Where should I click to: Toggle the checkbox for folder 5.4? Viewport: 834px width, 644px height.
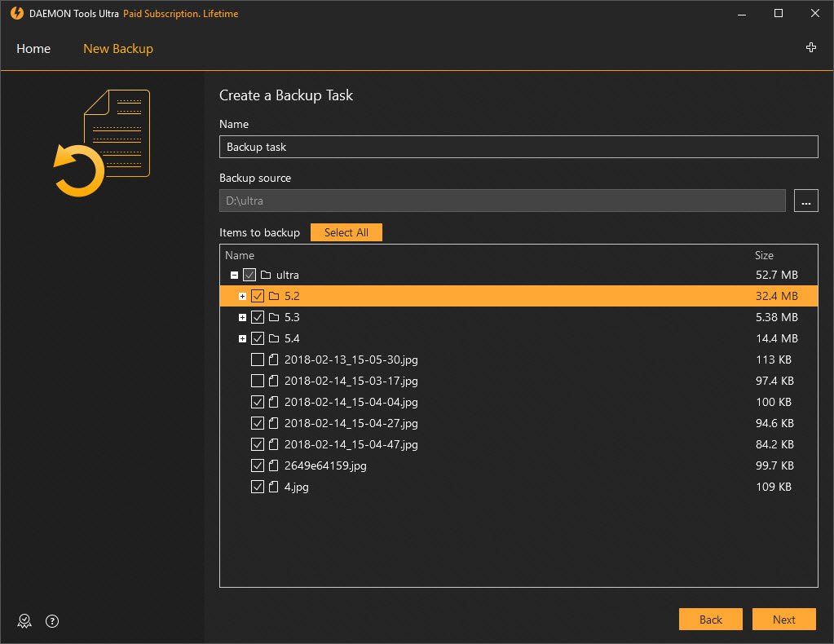258,338
